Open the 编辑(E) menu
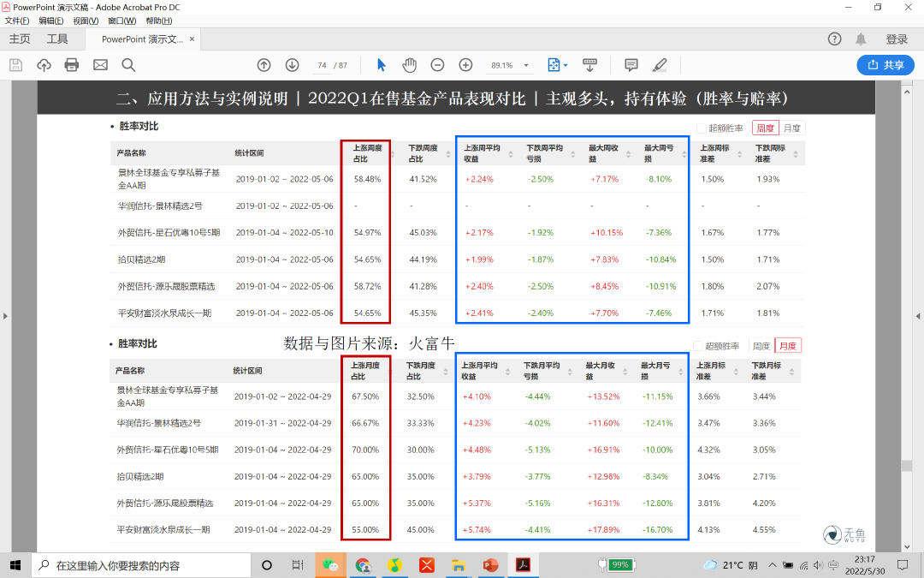This screenshot has height=578, width=924. tap(51, 21)
